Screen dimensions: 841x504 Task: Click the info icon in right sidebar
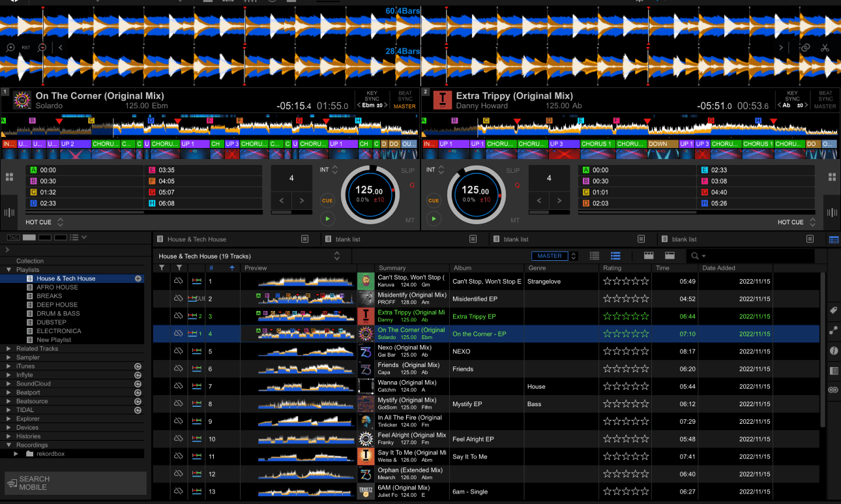point(833,351)
